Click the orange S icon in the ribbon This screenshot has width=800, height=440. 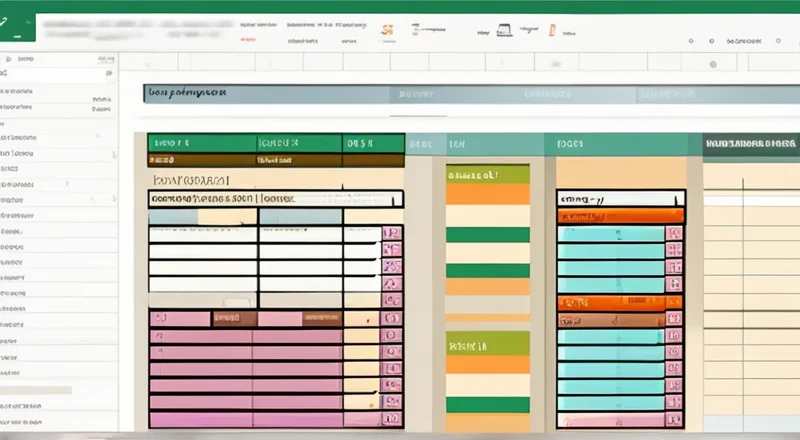388,31
